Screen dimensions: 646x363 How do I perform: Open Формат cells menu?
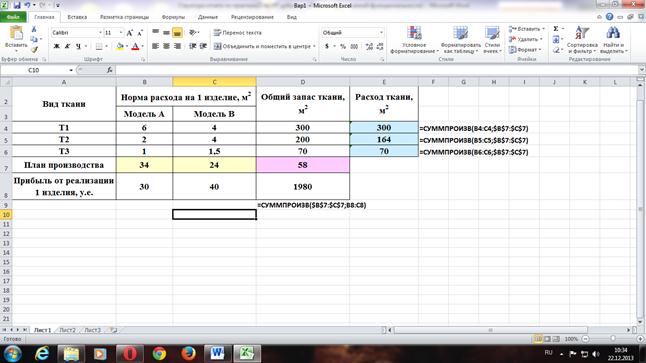[525, 49]
